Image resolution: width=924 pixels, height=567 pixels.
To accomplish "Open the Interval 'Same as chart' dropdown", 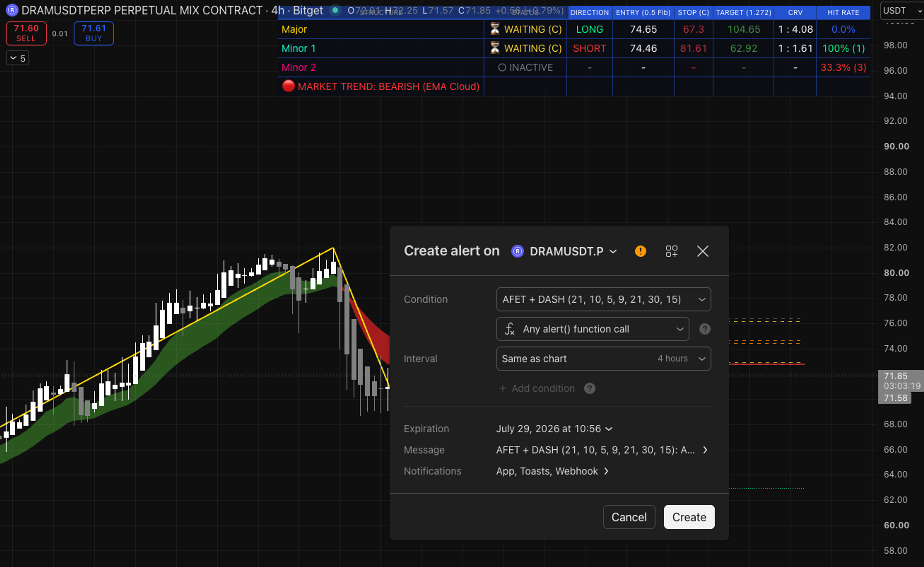I will point(604,359).
